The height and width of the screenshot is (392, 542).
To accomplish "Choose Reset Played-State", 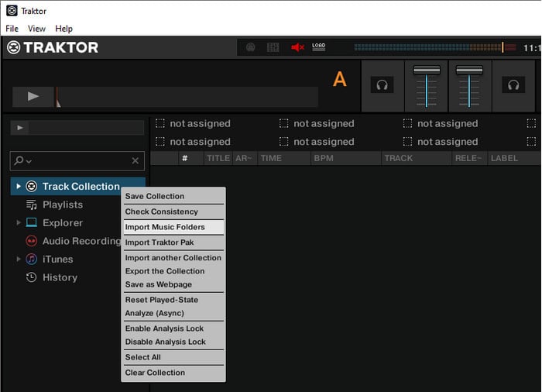I will pyautogui.click(x=173, y=300).
